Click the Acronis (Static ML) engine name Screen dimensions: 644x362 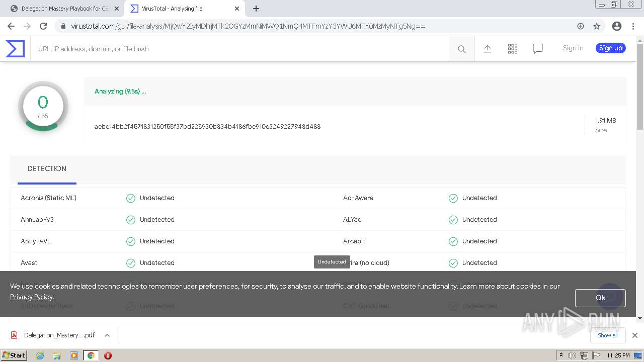point(48,198)
